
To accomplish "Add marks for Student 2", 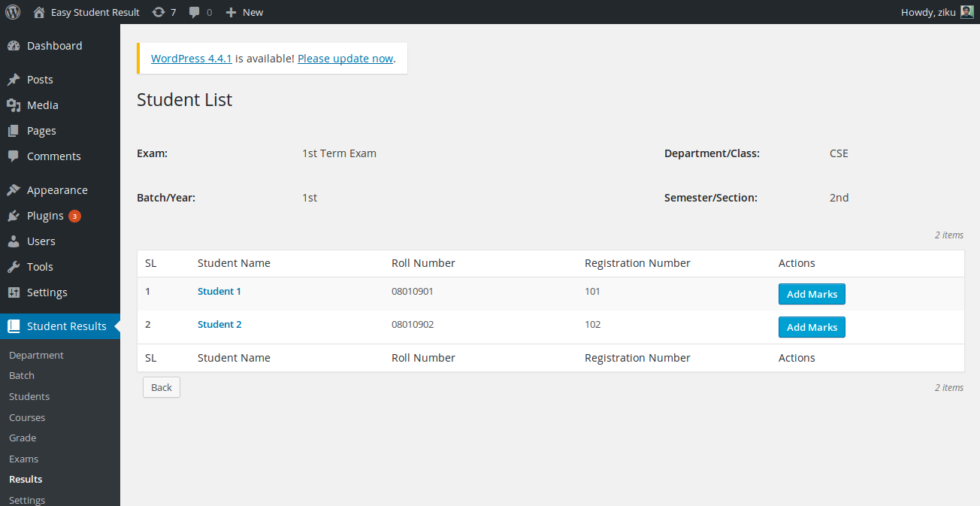I will [x=812, y=327].
